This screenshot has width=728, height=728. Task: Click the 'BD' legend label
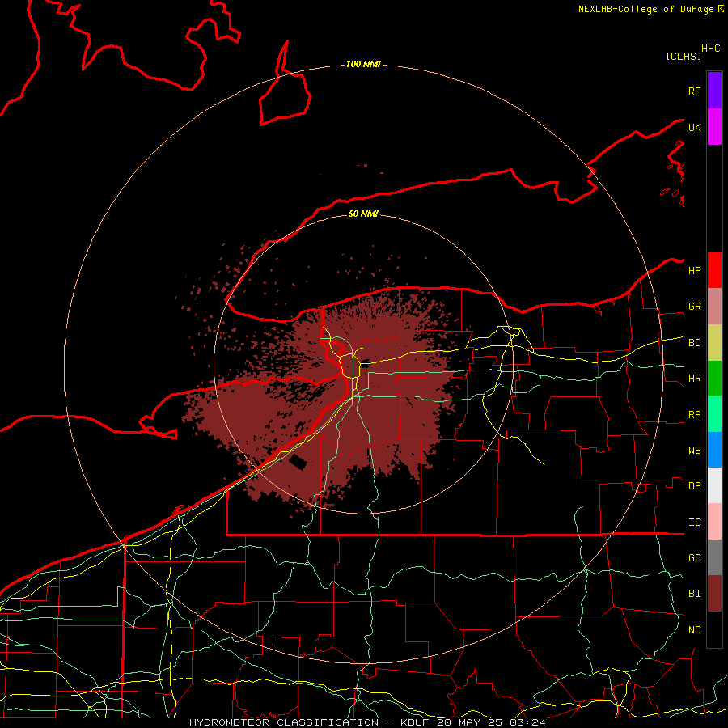pyautogui.click(x=694, y=343)
